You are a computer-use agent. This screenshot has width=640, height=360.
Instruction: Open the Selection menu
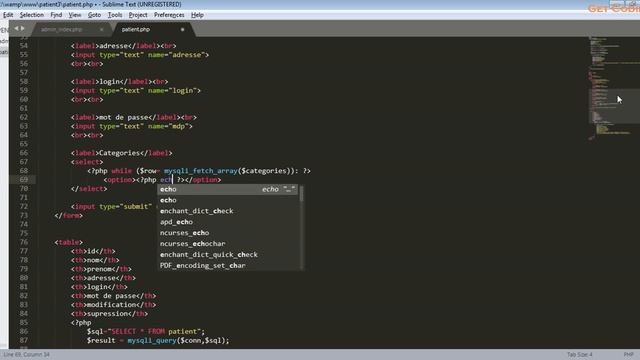tap(31, 15)
